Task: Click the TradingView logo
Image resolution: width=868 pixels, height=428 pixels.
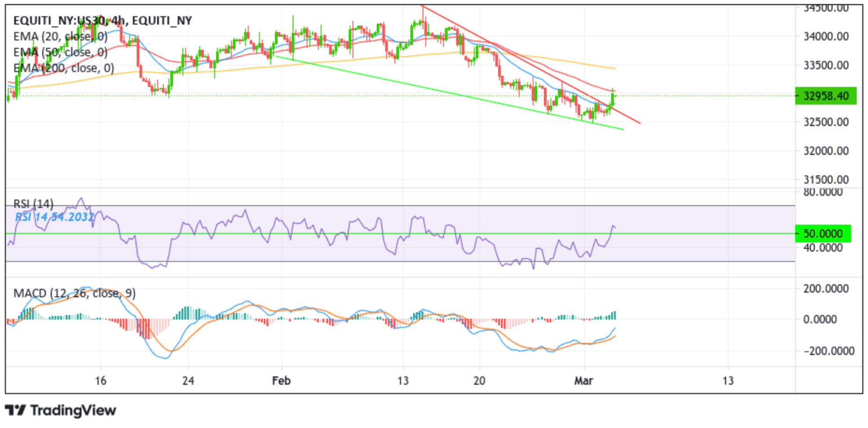Action: tap(61, 410)
